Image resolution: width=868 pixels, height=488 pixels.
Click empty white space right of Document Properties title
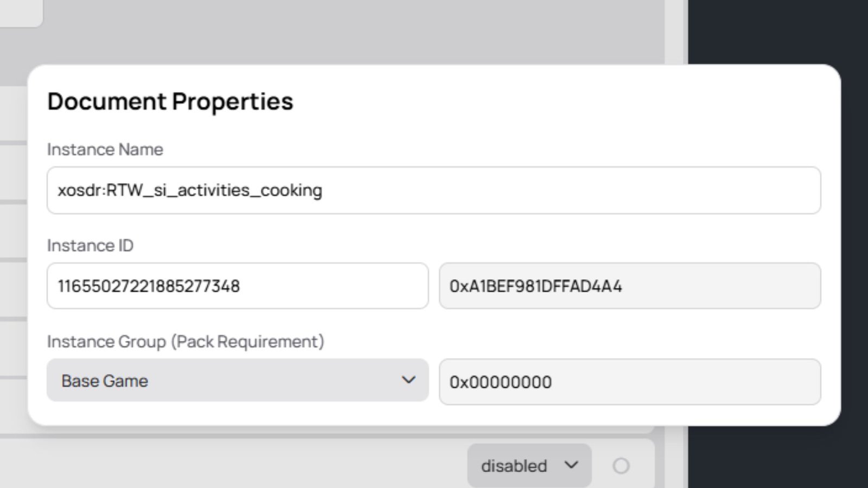tap(542, 101)
